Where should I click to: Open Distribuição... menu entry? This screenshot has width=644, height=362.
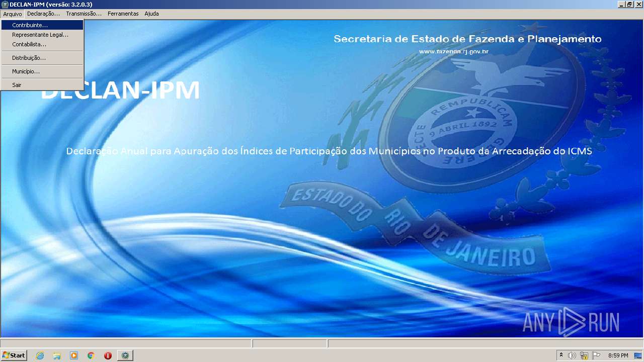[42, 58]
